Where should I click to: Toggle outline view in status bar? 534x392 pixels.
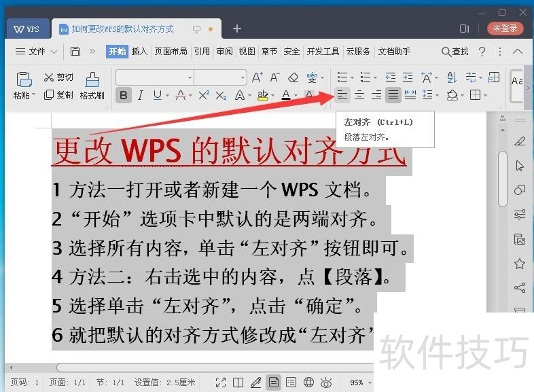(291, 382)
